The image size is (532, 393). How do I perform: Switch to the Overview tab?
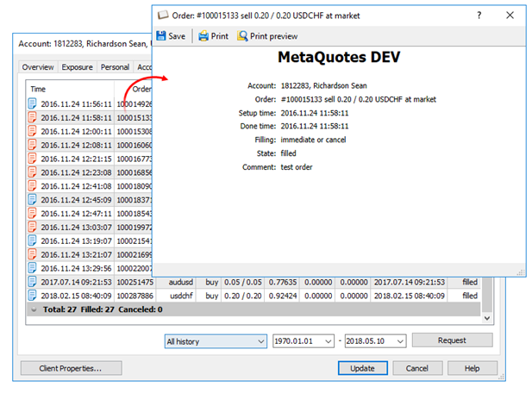pos(38,67)
